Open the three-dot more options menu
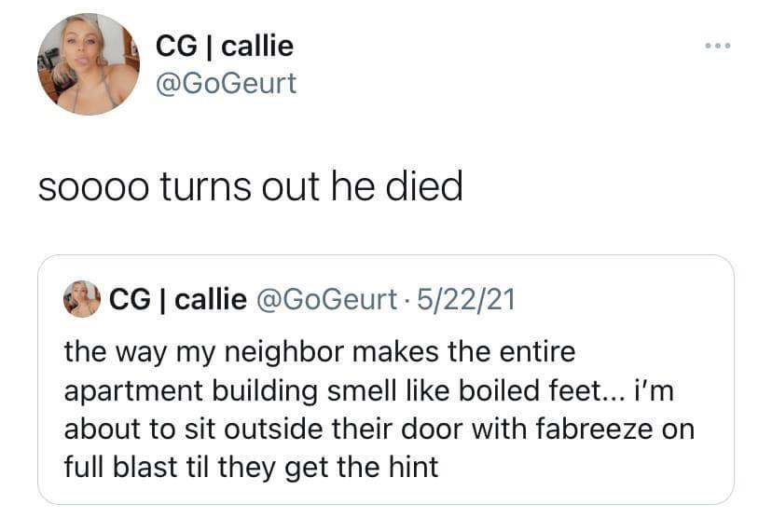The height and width of the screenshot is (532, 772). point(717,46)
